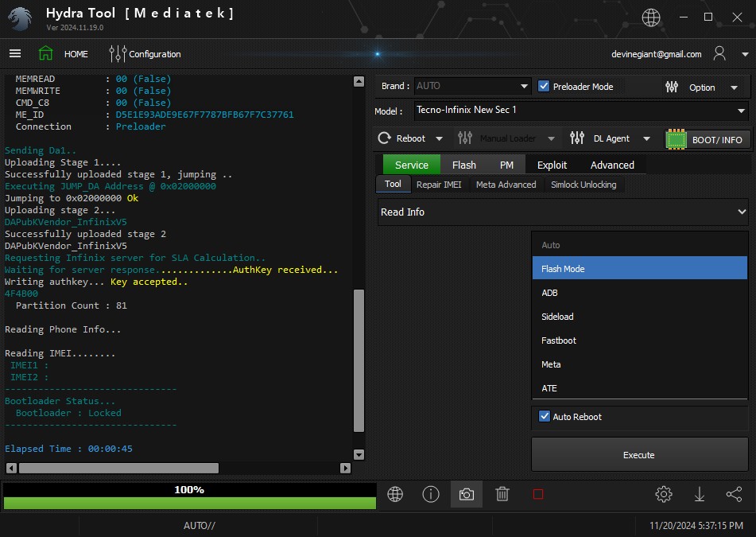Click the Hydra Tool dragon logo
This screenshot has width=756, height=537.
point(20,19)
